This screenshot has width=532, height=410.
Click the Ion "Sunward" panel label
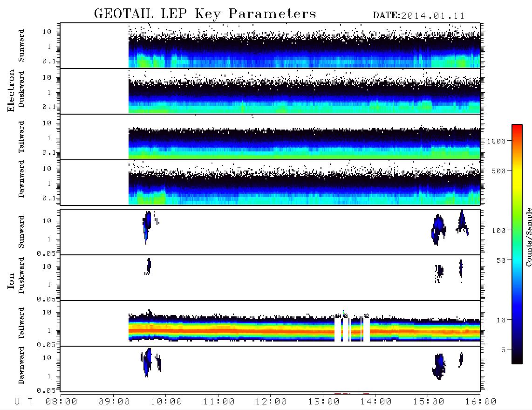click(21, 232)
